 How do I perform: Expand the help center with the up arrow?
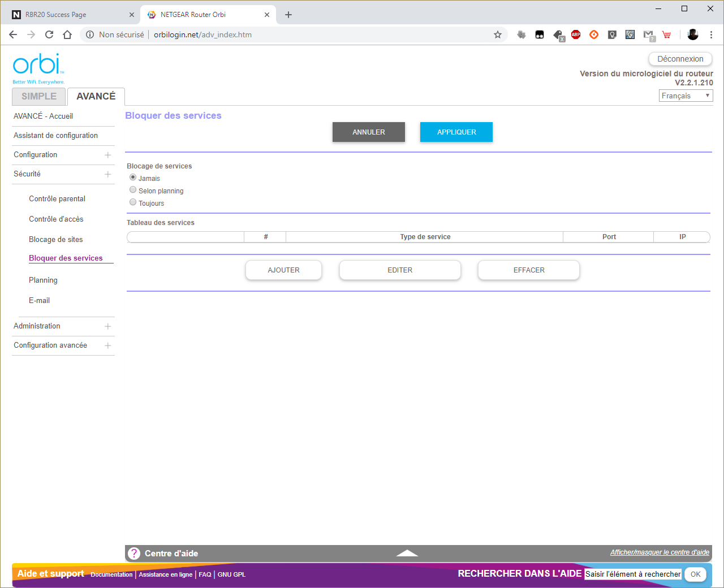407,553
